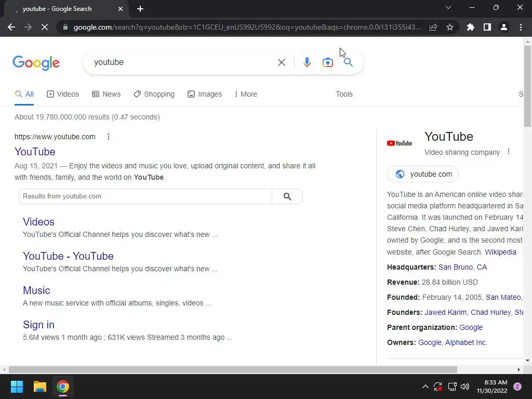Clear the search query with X

(x=281, y=62)
